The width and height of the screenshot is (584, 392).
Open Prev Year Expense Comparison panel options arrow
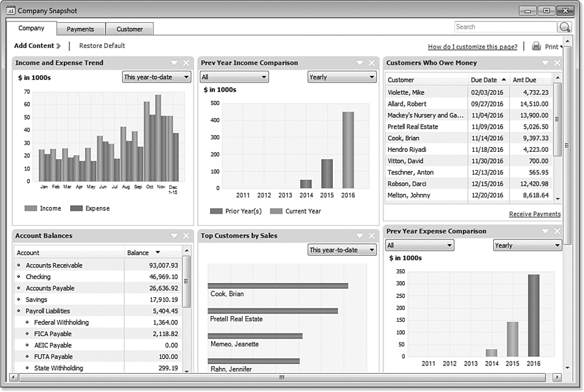point(545,232)
